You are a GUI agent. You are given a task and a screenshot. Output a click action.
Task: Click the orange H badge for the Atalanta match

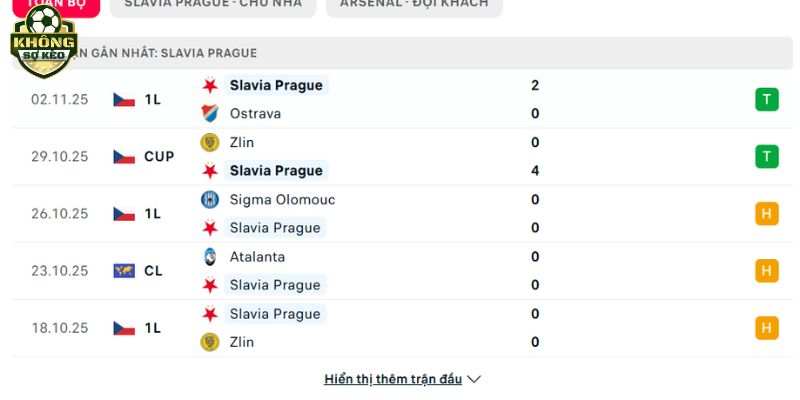tap(766, 270)
